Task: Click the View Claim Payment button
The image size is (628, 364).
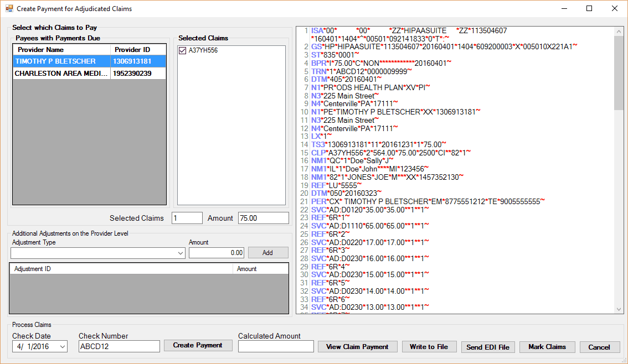Action: point(357,347)
